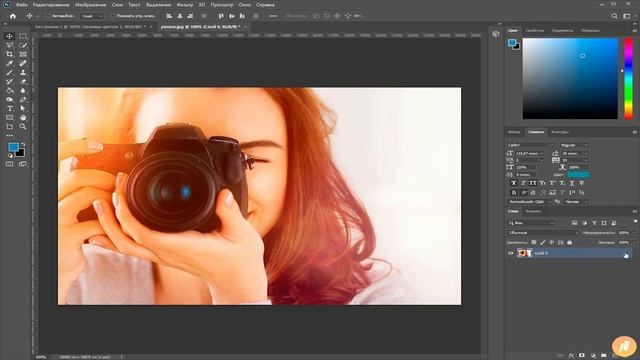Align top edges in the options bar
Image resolution: width=640 pixels, height=360 pixels.
[x=221, y=16]
